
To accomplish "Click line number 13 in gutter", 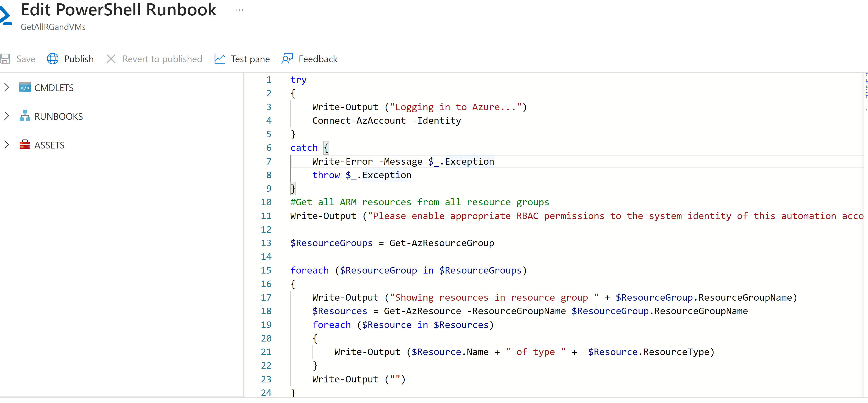I will (x=266, y=243).
